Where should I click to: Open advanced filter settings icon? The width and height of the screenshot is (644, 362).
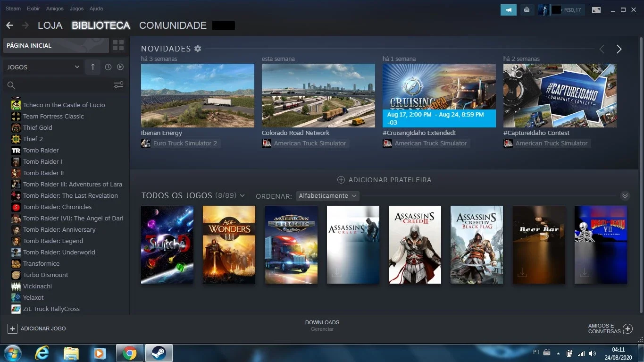point(118,85)
